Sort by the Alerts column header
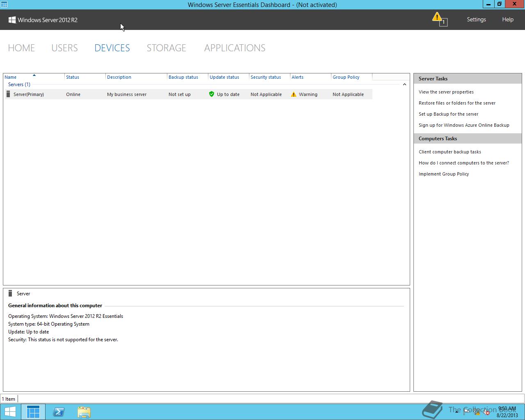 [310, 77]
